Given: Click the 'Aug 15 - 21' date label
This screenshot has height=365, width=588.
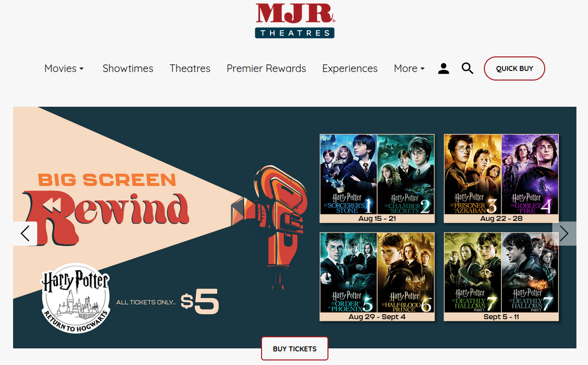Looking at the screenshot, I should [x=377, y=218].
